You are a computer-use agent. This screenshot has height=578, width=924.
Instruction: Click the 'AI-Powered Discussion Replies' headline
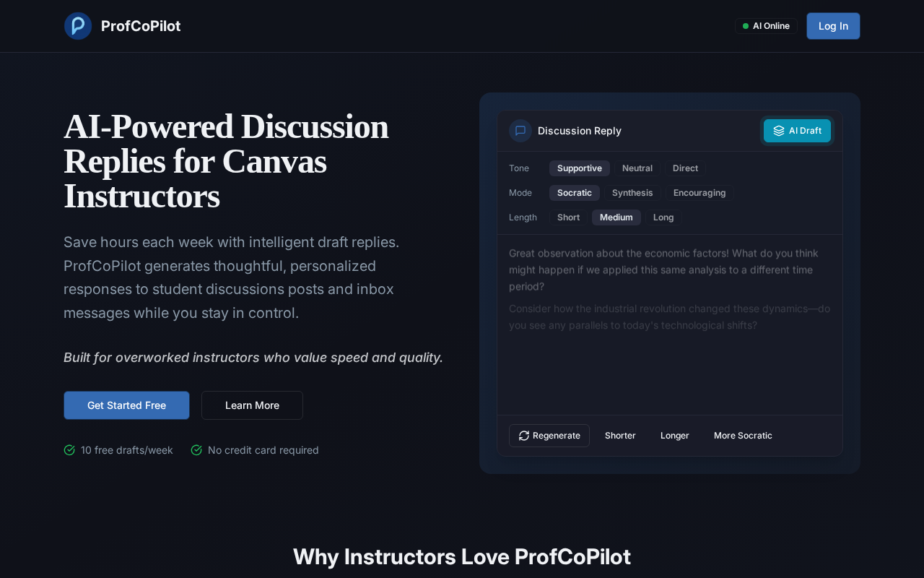226,161
